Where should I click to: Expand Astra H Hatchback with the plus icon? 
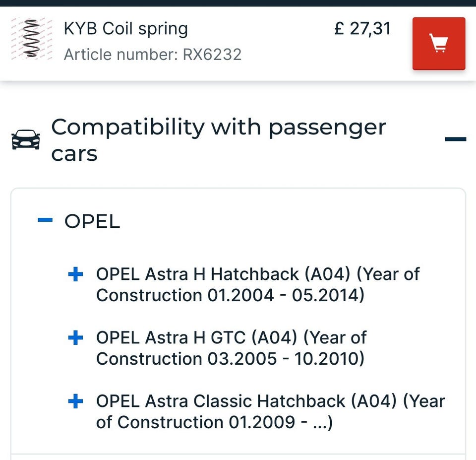pos(75,274)
